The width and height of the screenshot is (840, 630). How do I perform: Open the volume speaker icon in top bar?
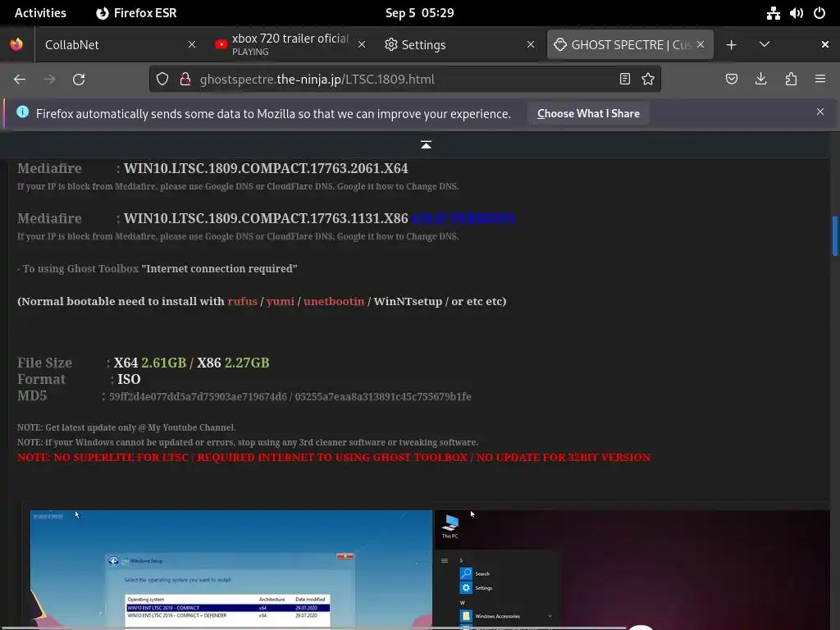pyautogui.click(x=797, y=13)
